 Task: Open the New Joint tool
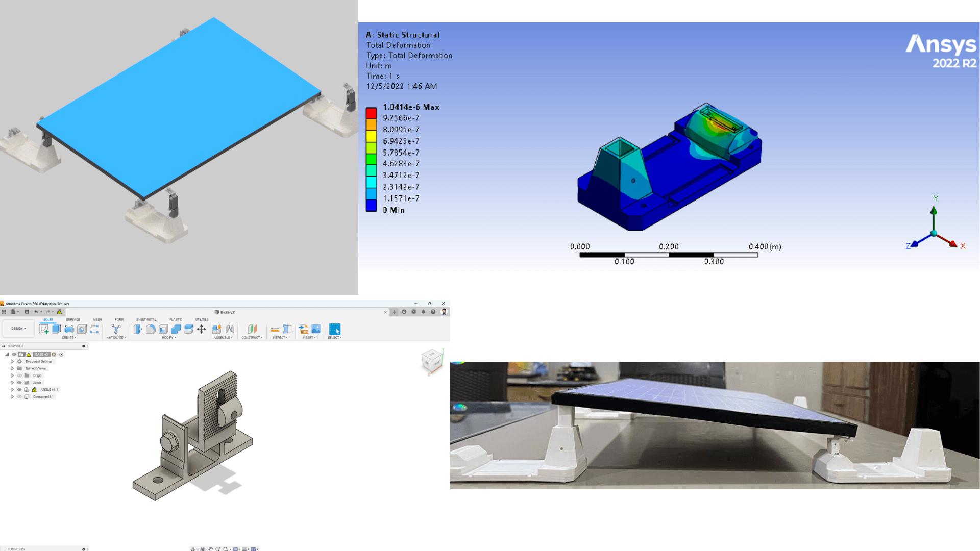[230, 329]
